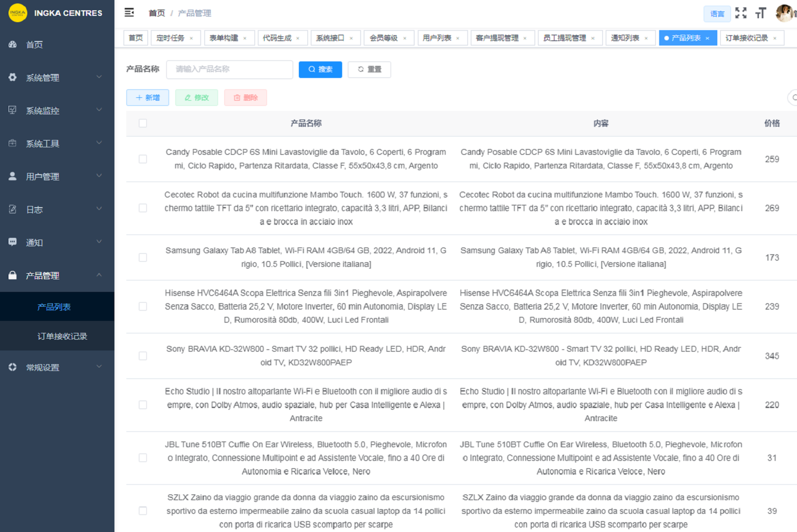Screen dimensions: 797x532
Task: Click the 新增 add button
Action: [x=147, y=98]
